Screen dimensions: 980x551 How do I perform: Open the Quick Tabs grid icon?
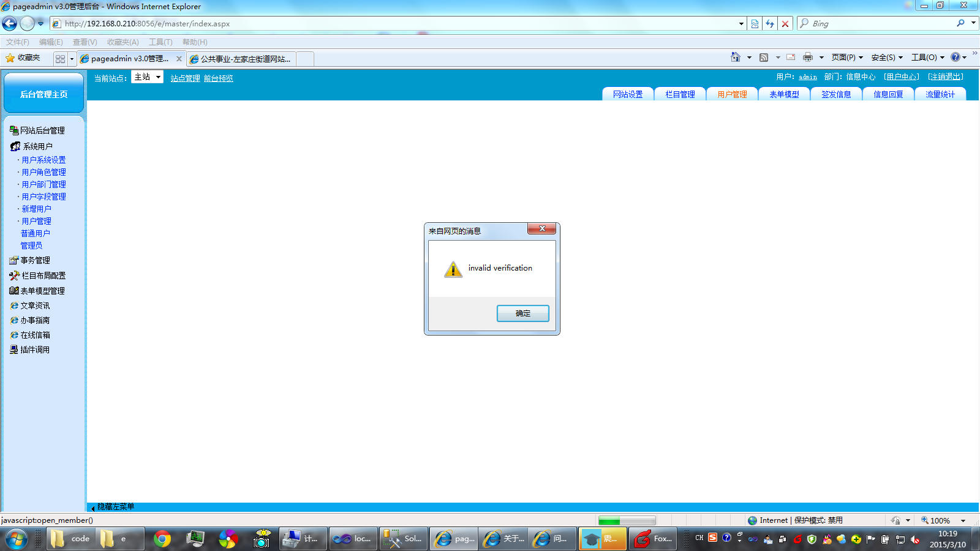pyautogui.click(x=60, y=59)
